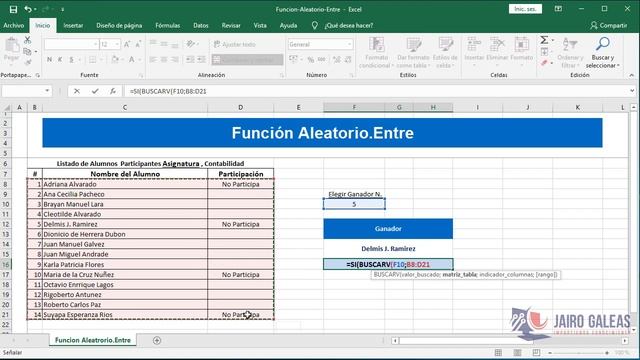Open the Ayuda tab
Image resolution: width=640 pixels, height=360 pixels.
point(288,25)
